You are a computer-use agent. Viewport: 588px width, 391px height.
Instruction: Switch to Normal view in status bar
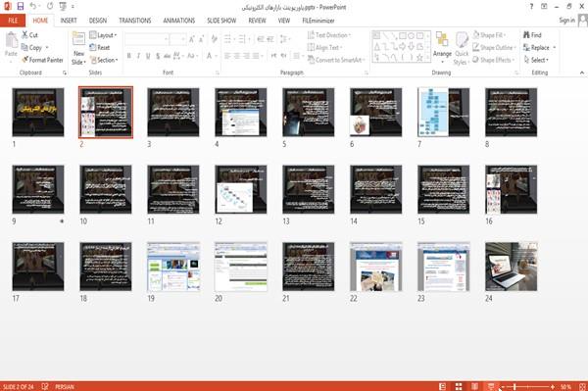click(x=443, y=386)
